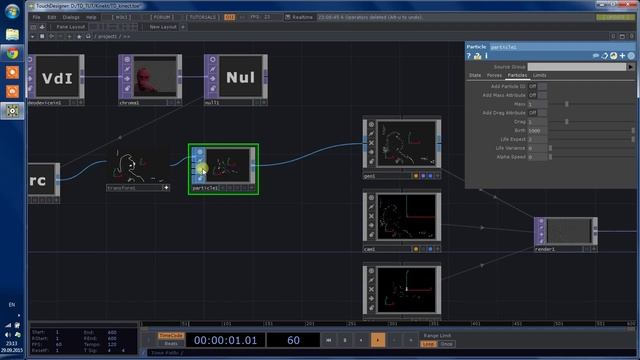Click the lock flag on chroma1 node

tap(127, 89)
